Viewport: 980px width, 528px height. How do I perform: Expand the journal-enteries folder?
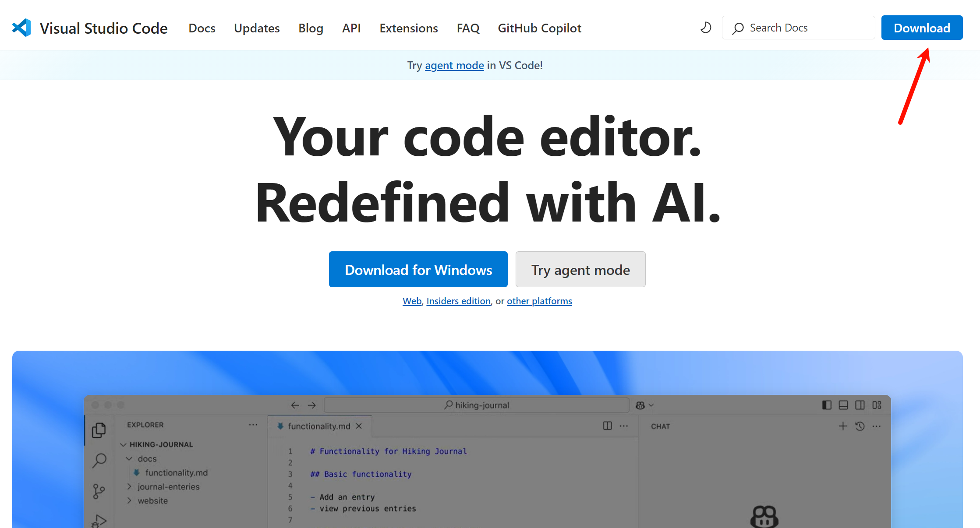point(129,486)
